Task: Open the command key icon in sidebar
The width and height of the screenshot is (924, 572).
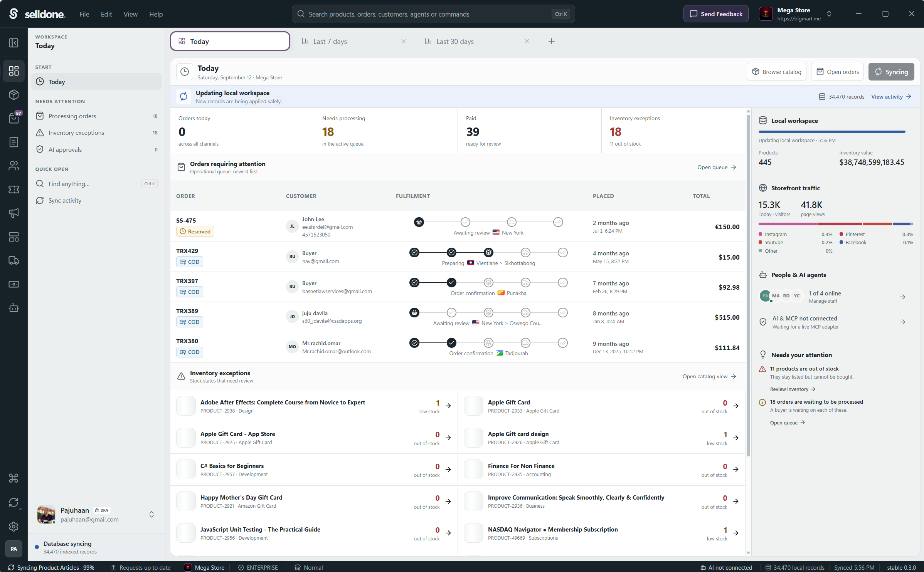Action: (x=14, y=478)
